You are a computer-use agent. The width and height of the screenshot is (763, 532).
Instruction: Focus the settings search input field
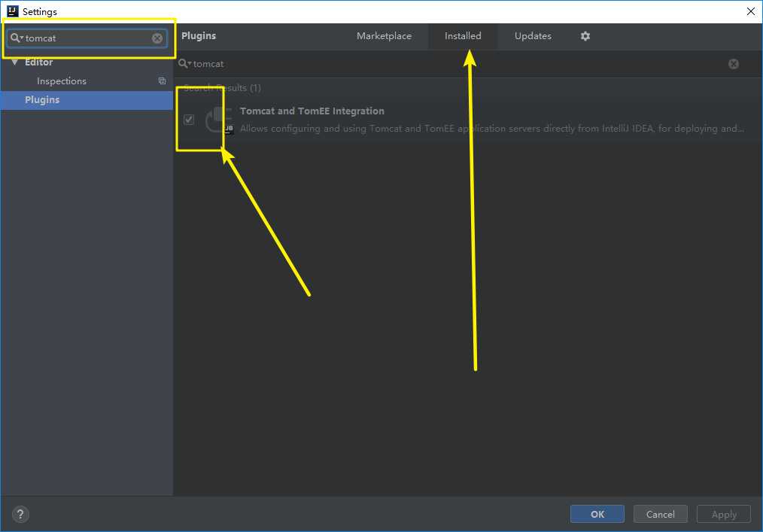[87, 38]
